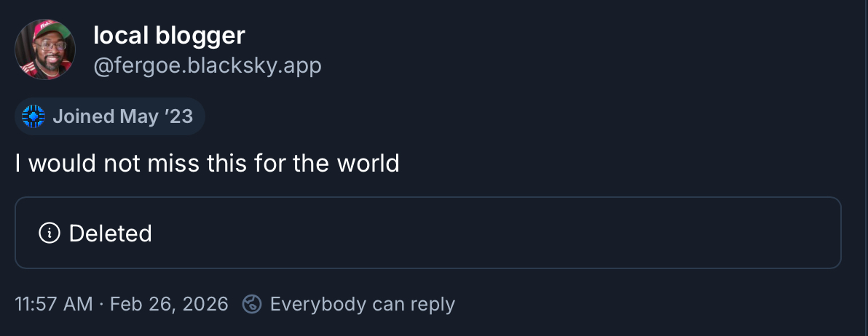
Task: Click the date Feb 26, 2026
Action: click(169, 303)
